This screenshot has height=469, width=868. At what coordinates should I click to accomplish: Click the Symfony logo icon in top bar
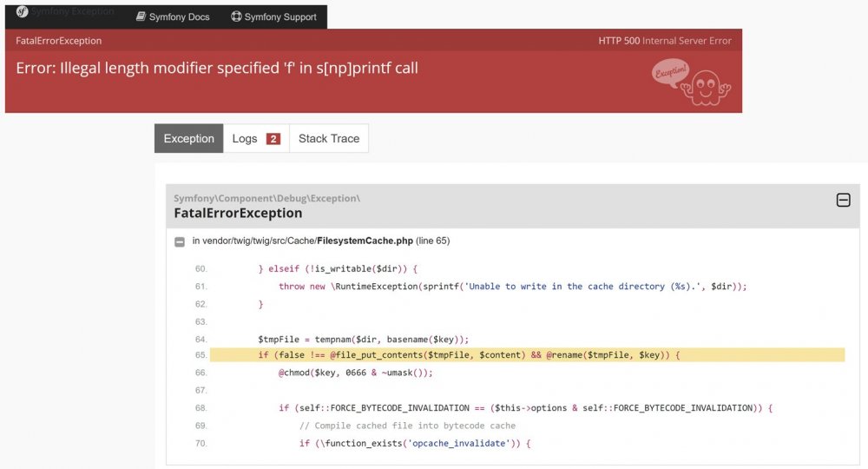point(23,12)
